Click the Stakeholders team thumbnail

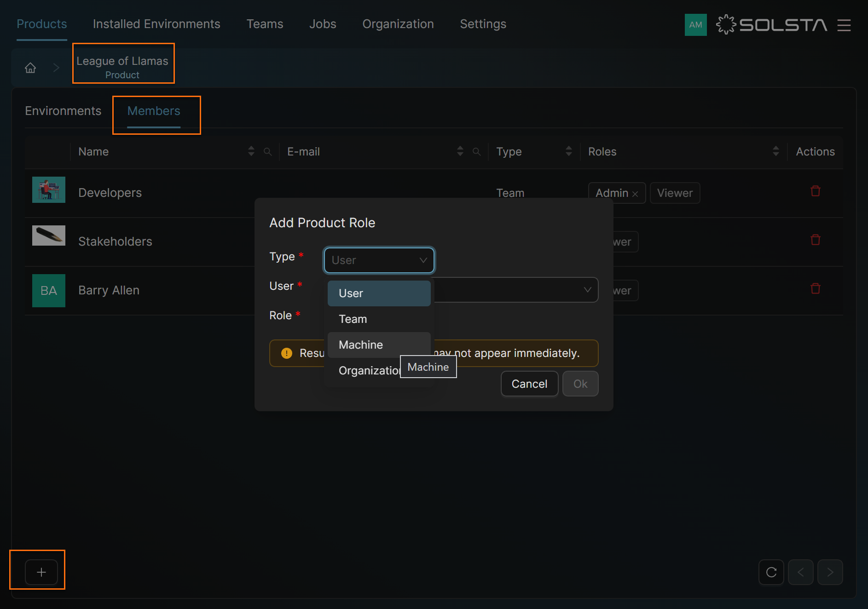49,236
